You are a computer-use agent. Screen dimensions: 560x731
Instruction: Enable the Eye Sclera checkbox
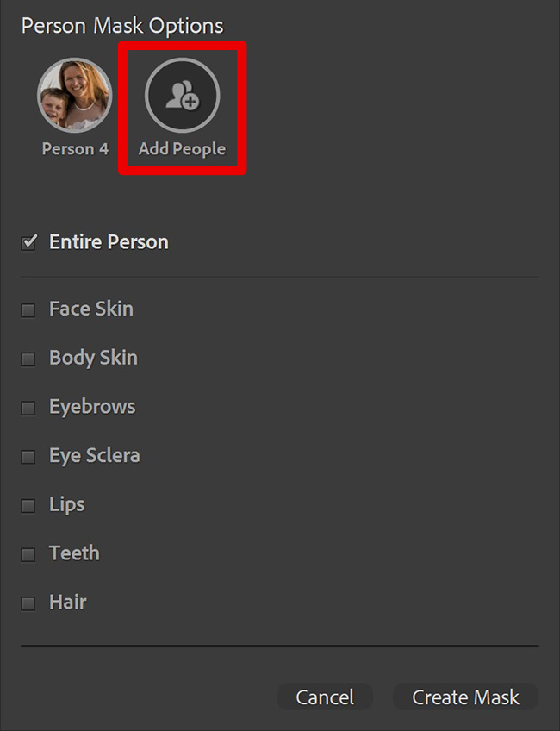point(28,457)
